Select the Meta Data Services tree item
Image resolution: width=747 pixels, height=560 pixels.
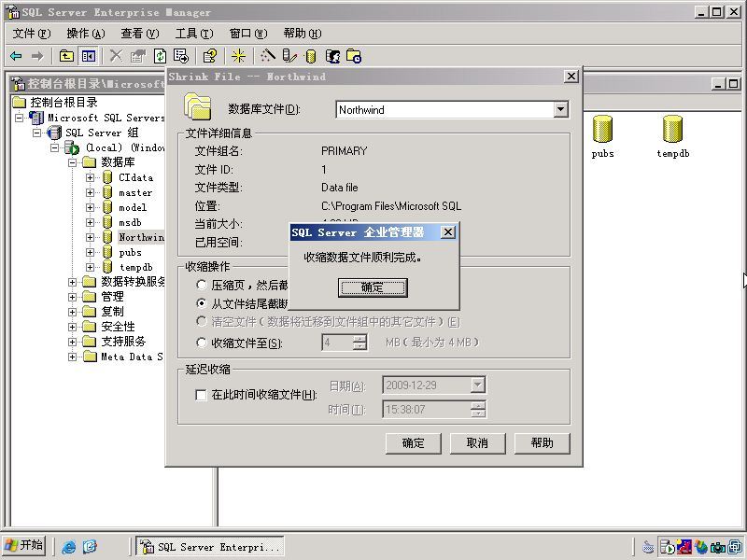132,357
